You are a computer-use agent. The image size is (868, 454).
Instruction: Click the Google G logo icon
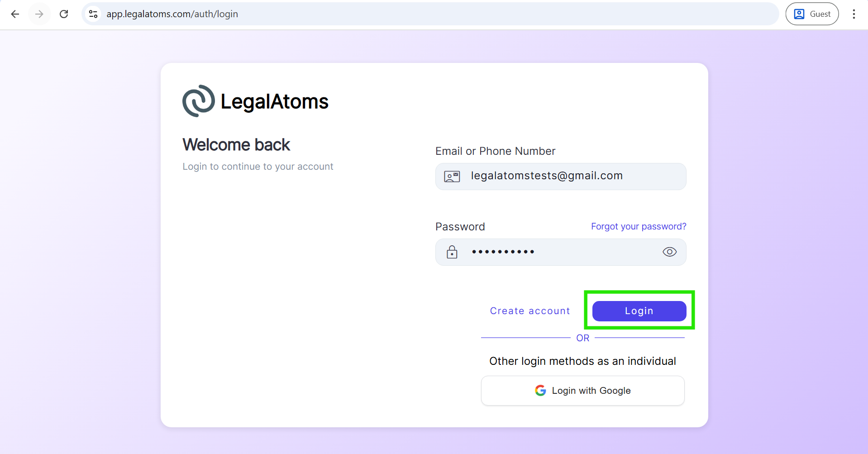(x=540, y=391)
